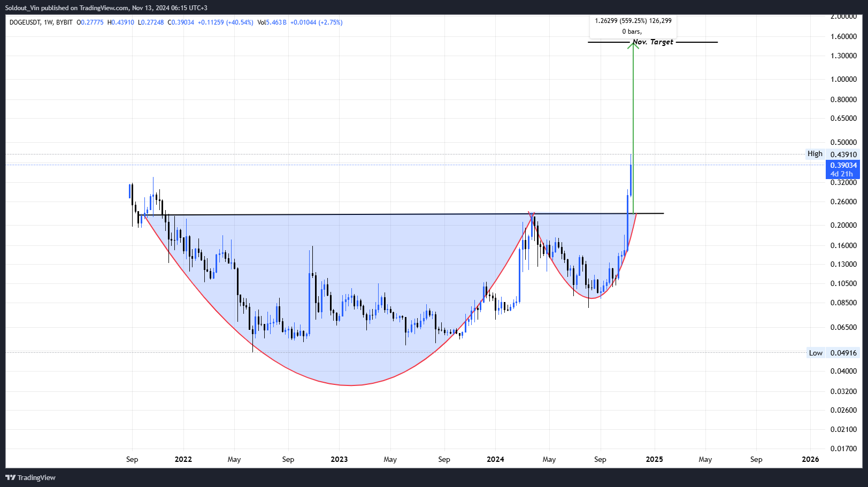The height and width of the screenshot is (487, 868).
Task: Click the high value H0.43910 in legend
Action: (x=121, y=22)
